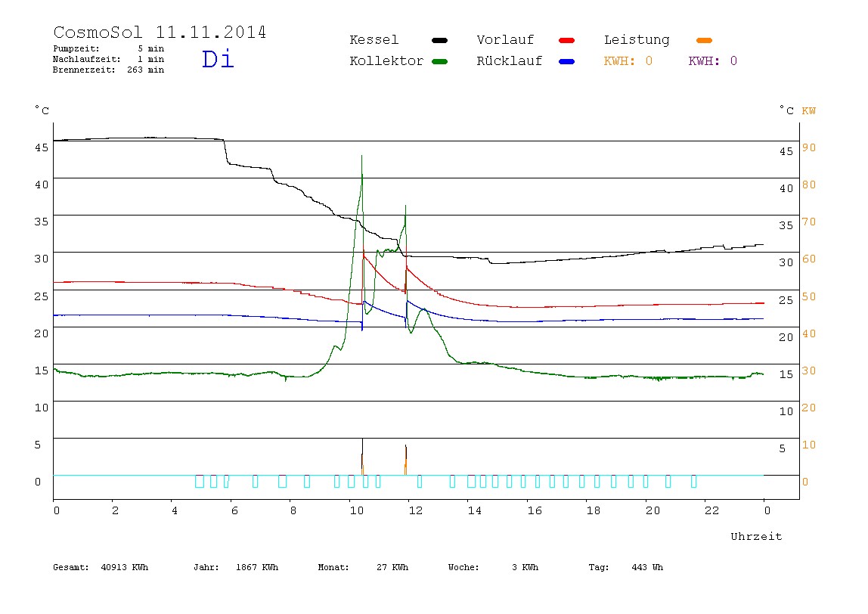Click the orange "80" KW axis tick

tap(809, 185)
